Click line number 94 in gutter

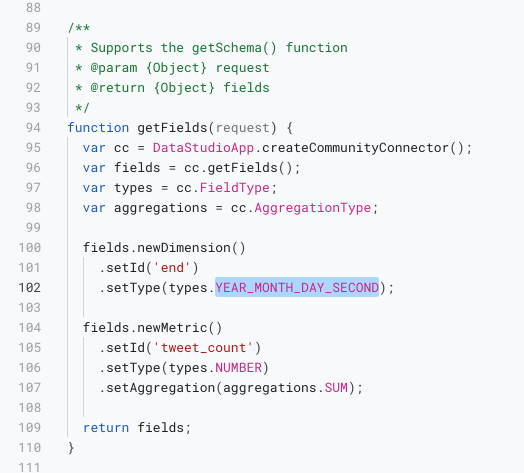(33, 128)
